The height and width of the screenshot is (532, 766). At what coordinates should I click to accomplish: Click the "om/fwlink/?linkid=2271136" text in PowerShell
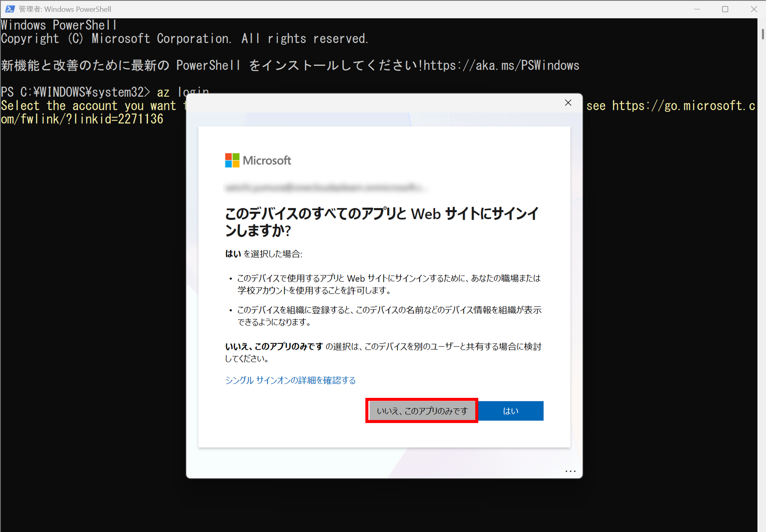[82, 119]
